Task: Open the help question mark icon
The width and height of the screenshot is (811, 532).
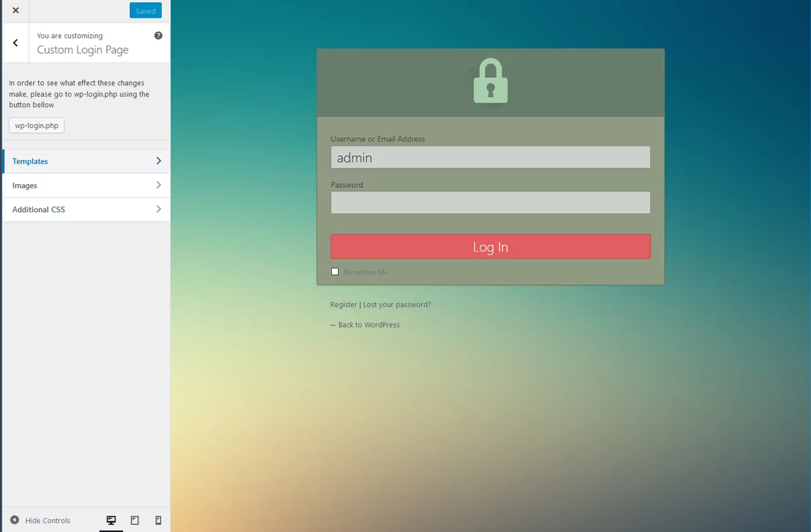Action: point(158,36)
